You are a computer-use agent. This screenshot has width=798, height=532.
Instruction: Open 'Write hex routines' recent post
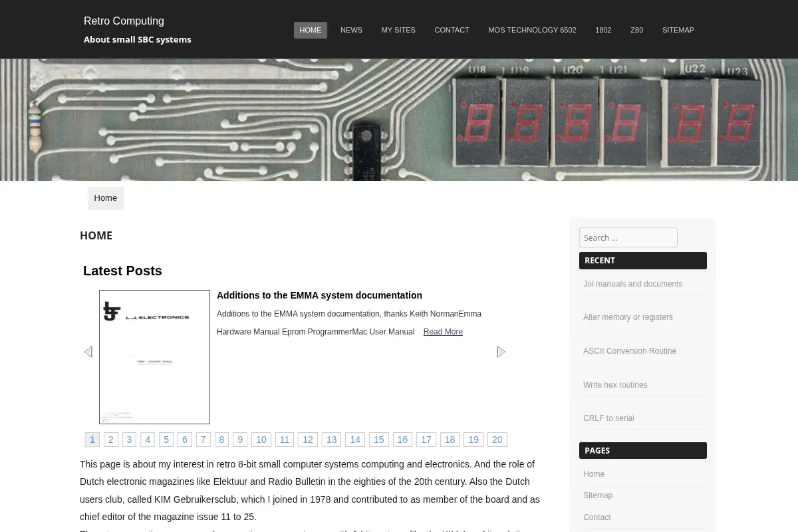615,385
